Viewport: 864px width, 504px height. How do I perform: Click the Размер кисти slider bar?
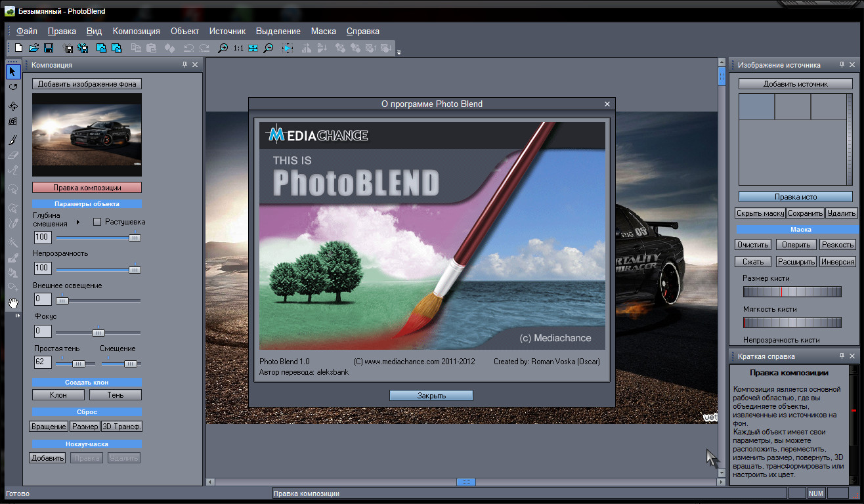click(792, 292)
